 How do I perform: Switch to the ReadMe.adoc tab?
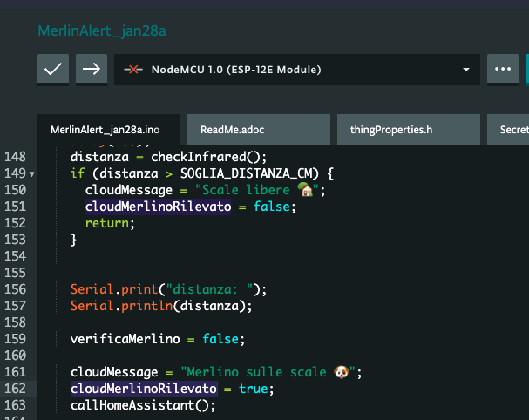tap(259, 130)
